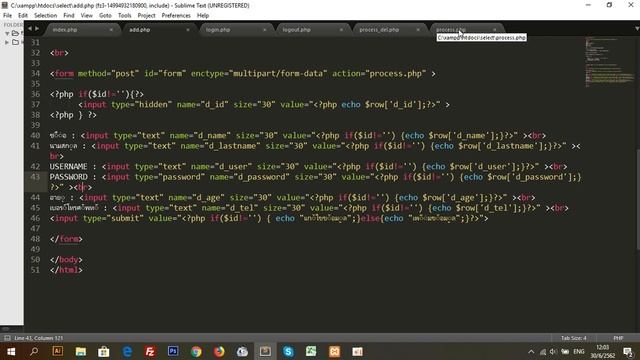Viewport: 640px width, 360px height.
Task: Click the Line 43, Column 121 status text
Action: [x=39, y=338]
